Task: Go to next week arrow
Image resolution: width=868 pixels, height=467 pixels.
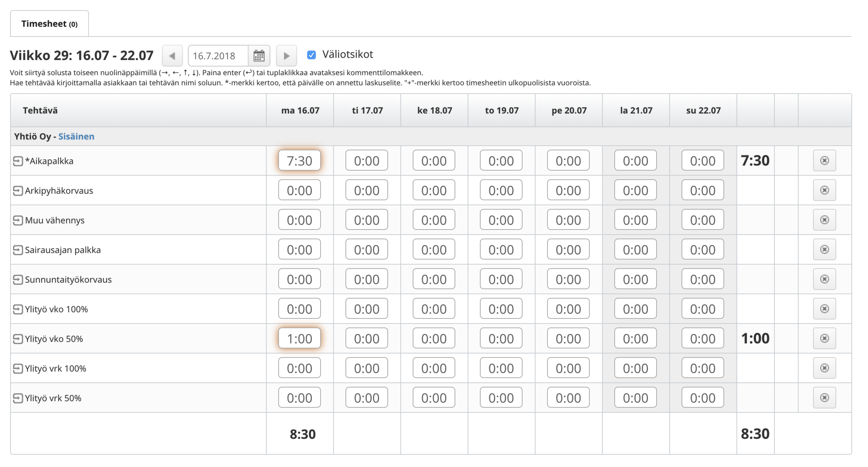Action: pyautogui.click(x=286, y=56)
